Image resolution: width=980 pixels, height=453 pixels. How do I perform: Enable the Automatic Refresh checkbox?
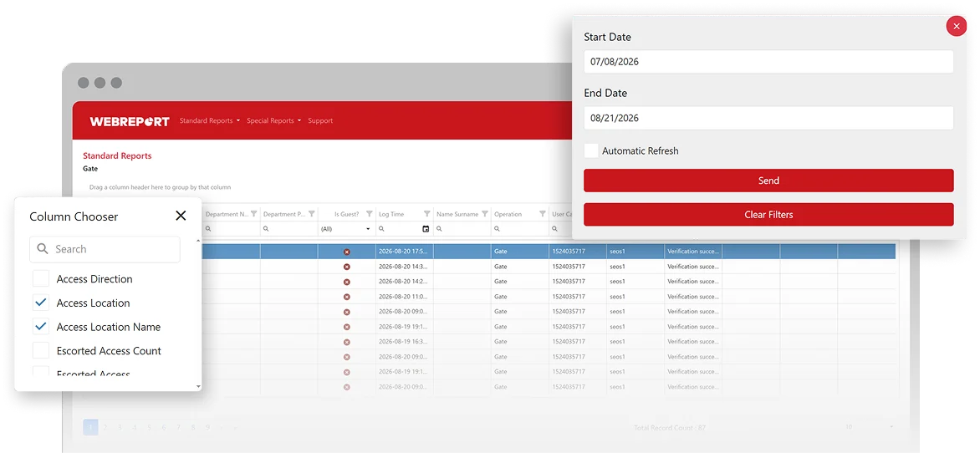[590, 150]
